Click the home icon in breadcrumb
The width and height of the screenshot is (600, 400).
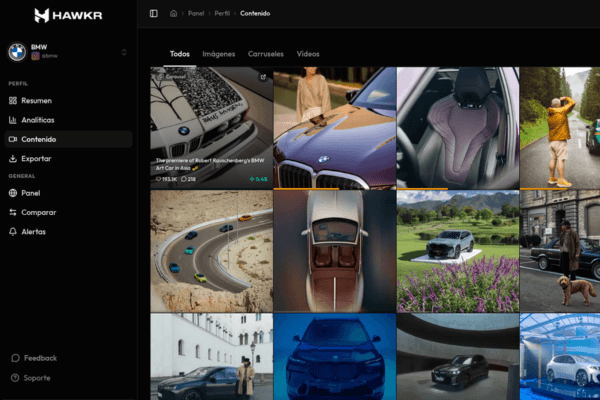point(174,13)
